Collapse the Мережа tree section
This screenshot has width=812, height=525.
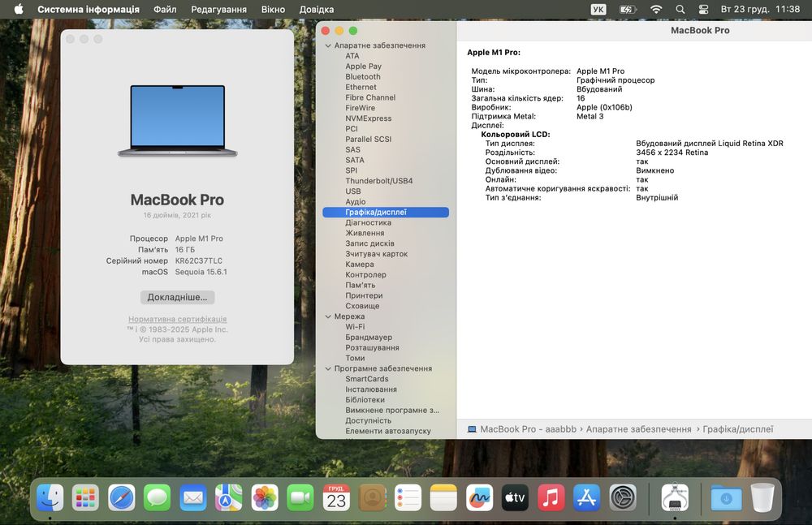point(328,316)
